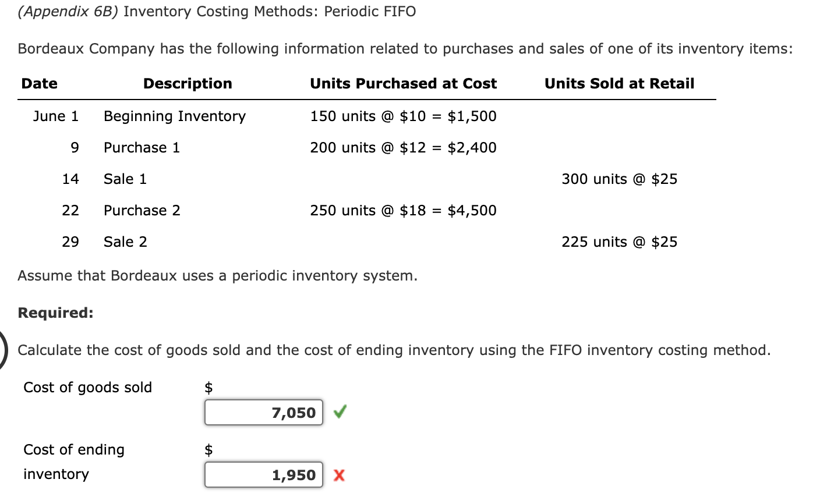This screenshot has height=504, width=820.
Task: Select the Appendix 6B title text
Action: 70,11
